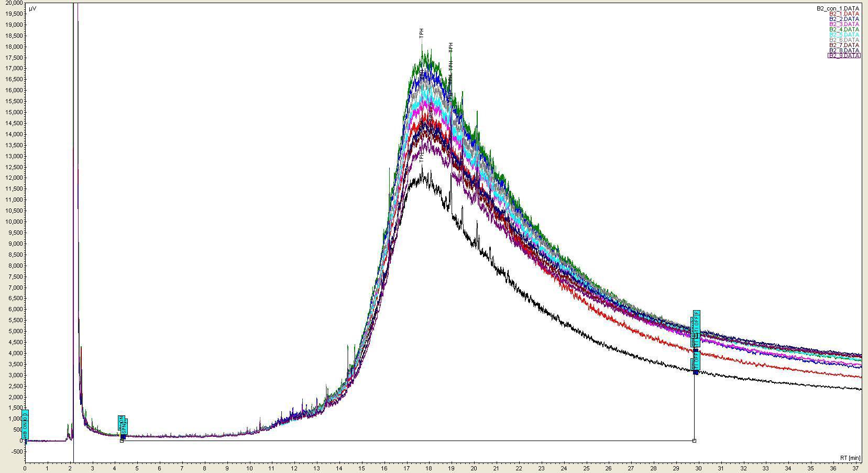
Task: Click the lowest TI OFF marker on black trace
Action: point(696,361)
